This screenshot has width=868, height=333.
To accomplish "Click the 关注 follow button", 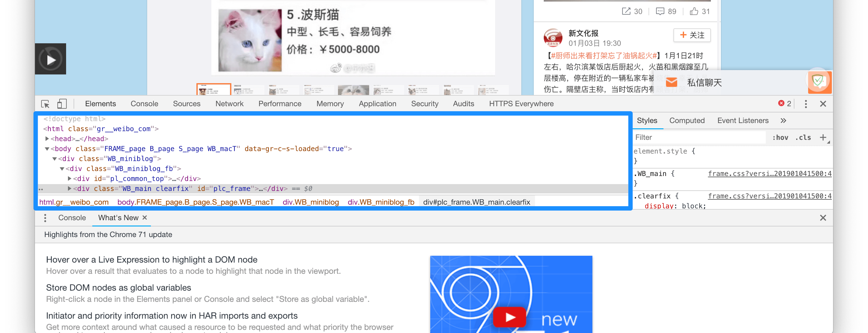I will [692, 35].
